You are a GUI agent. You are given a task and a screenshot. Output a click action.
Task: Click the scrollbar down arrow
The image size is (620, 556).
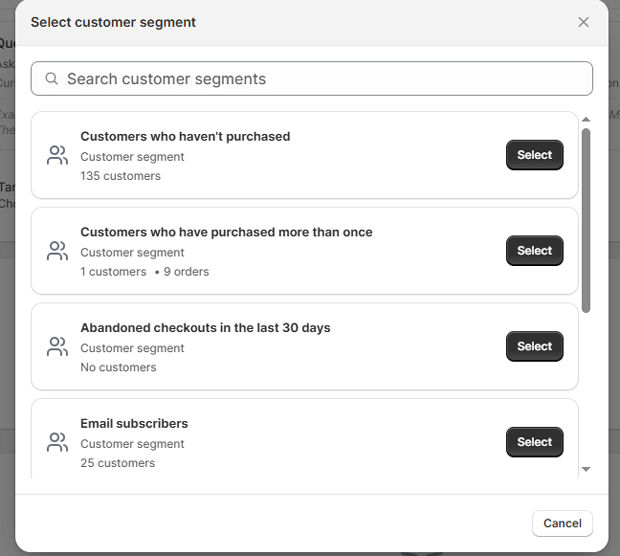(x=586, y=469)
